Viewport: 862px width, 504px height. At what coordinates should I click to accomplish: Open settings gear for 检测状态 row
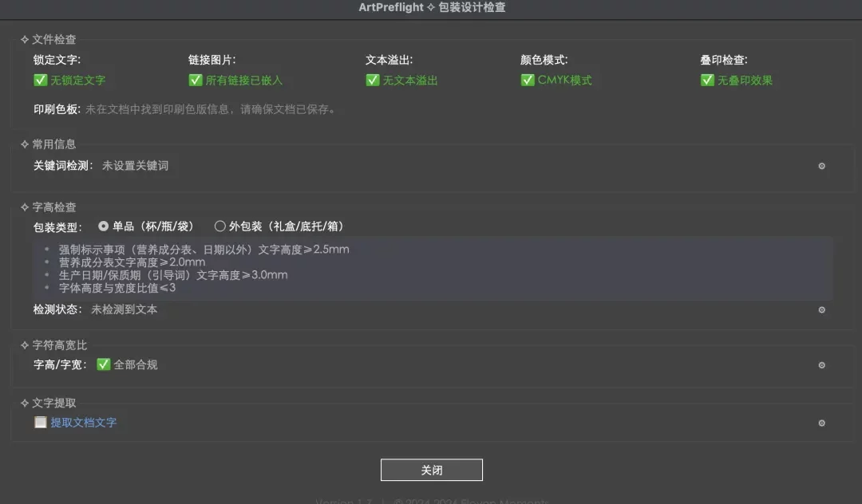point(821,309)
